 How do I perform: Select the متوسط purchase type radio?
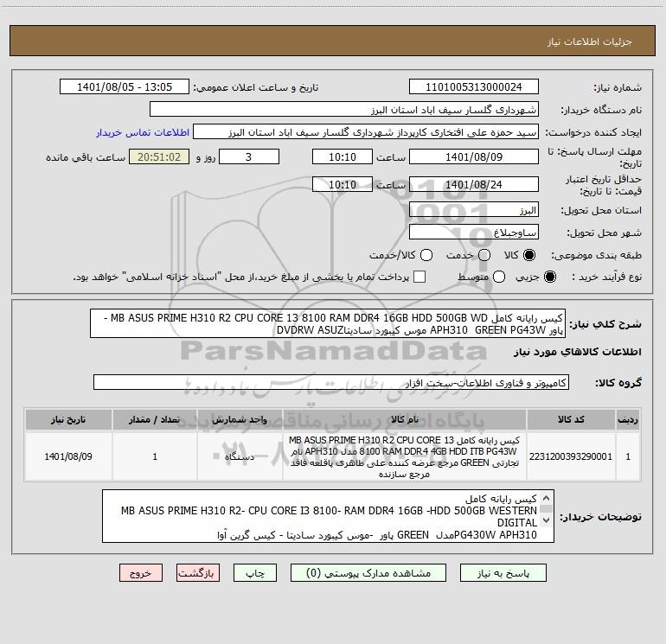click(499, 277)
